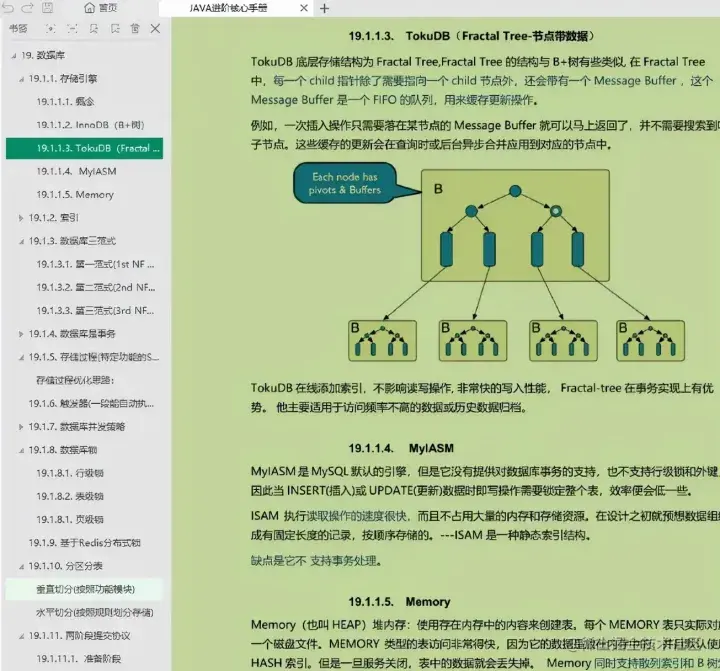
Task: Collapse the 19.1.11. 两阶段提交协议 node
Action: click(x=22, y=637)
